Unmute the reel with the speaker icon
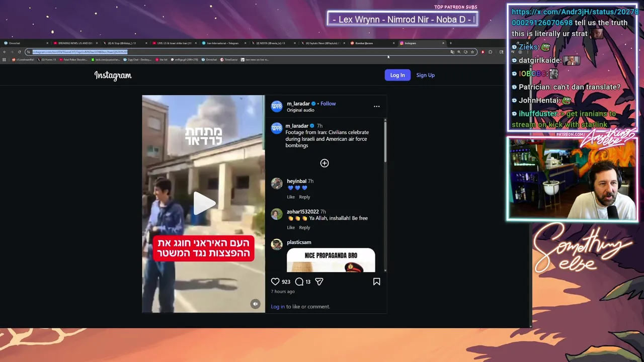 (x=255, y=304)
